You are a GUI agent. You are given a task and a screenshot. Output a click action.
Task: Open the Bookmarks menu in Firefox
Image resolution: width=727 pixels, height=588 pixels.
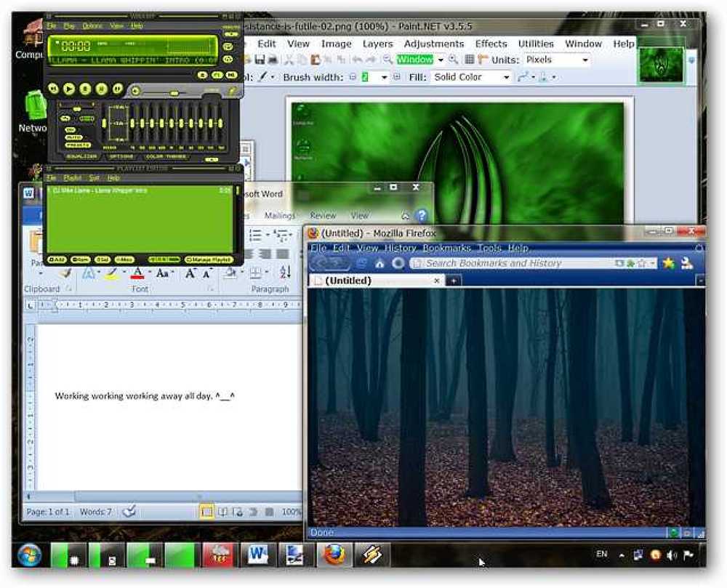[x=446, y=249]
